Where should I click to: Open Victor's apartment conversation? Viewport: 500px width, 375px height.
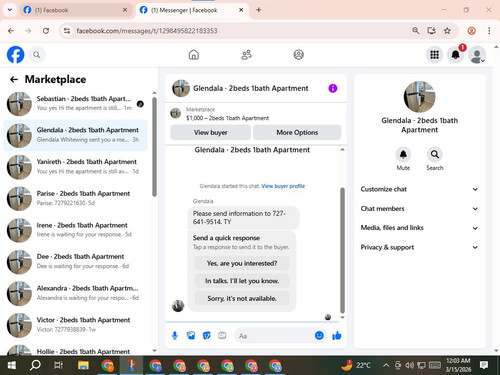(x=75, y=325)
